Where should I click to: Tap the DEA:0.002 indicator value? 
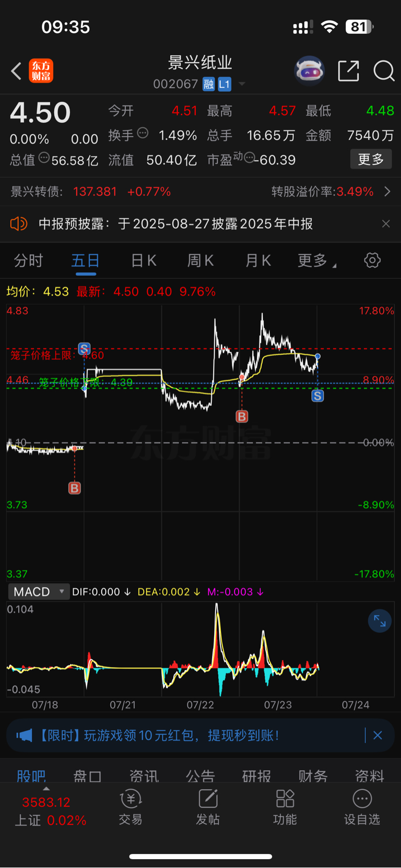click(169, 592)
